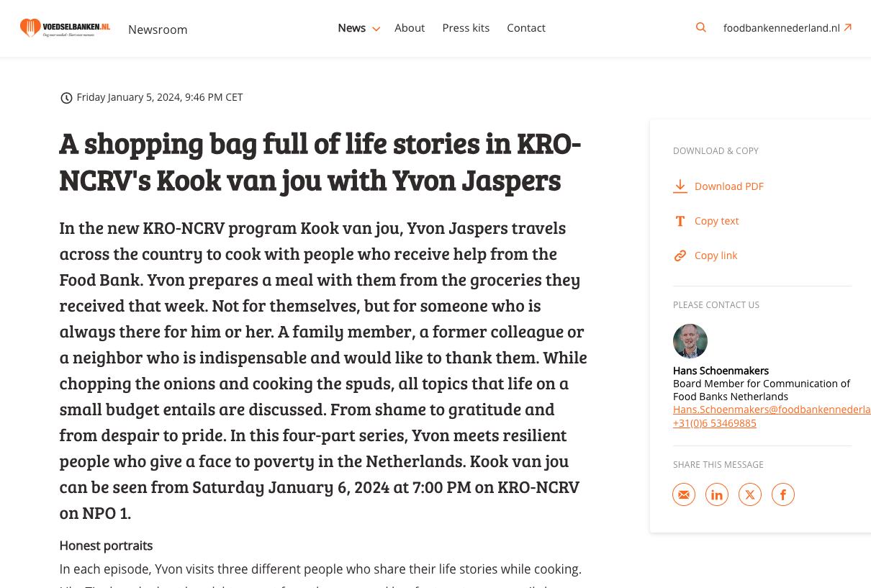This screenshot has width=871, height=588.
Task: Go to the About page
Action: (410, 28)
